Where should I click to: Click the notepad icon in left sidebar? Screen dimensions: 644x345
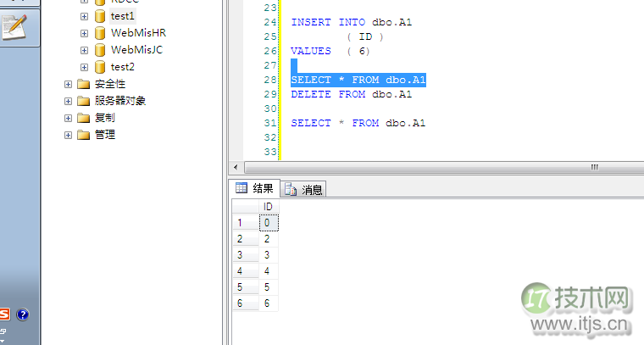point(15,27)
